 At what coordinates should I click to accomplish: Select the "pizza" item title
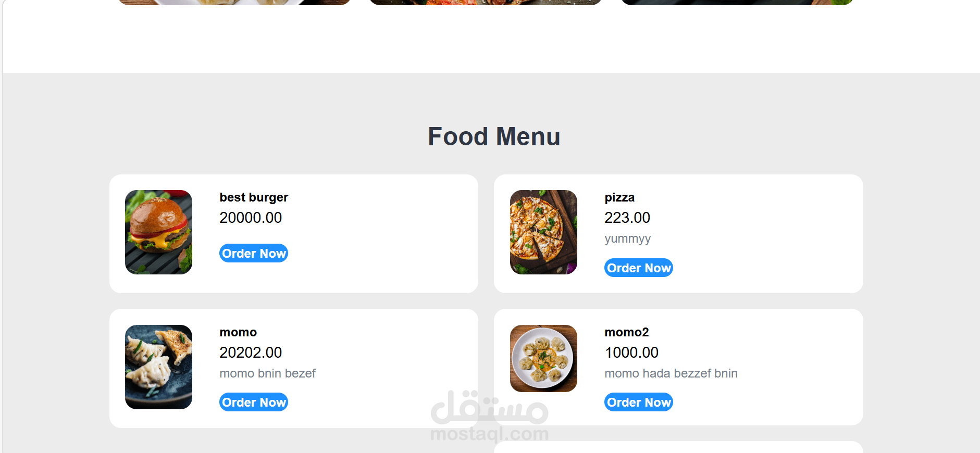coord(619,197)
